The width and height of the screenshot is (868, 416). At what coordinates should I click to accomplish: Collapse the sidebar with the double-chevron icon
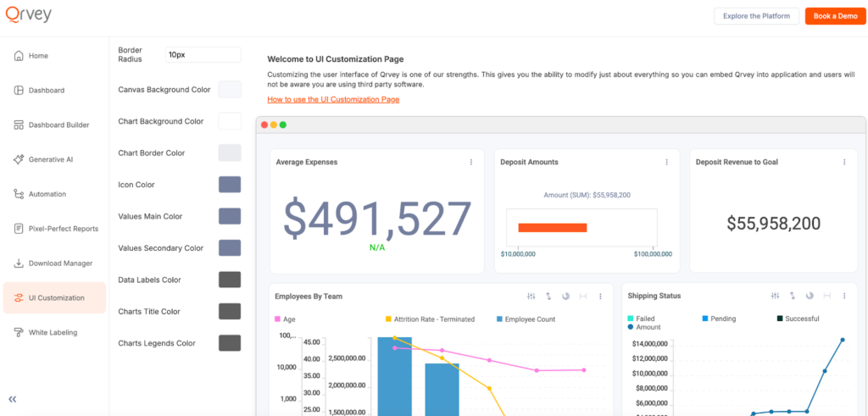[x=13, y=399]
